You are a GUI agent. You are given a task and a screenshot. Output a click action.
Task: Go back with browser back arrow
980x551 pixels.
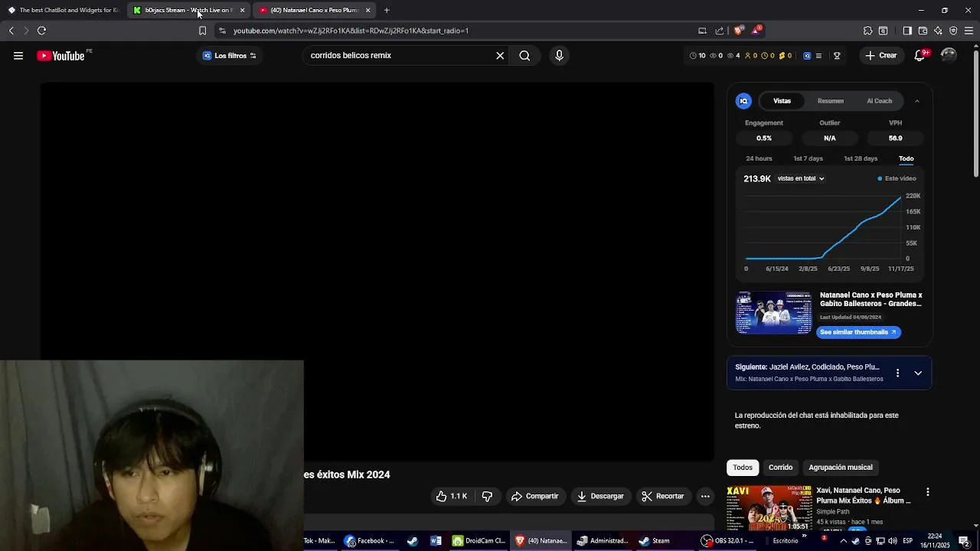click(x=11, y=31)
